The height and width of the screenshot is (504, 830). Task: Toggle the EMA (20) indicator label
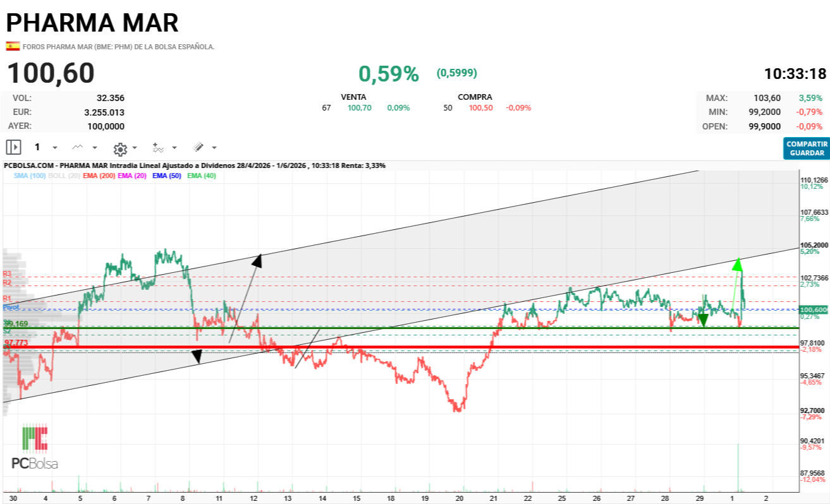(x=131, y=176)
